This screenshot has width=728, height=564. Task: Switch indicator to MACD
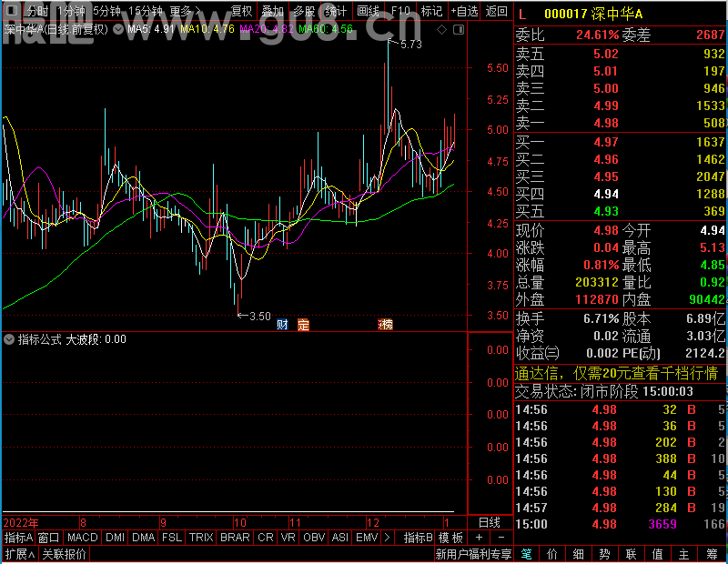point(83,538)
